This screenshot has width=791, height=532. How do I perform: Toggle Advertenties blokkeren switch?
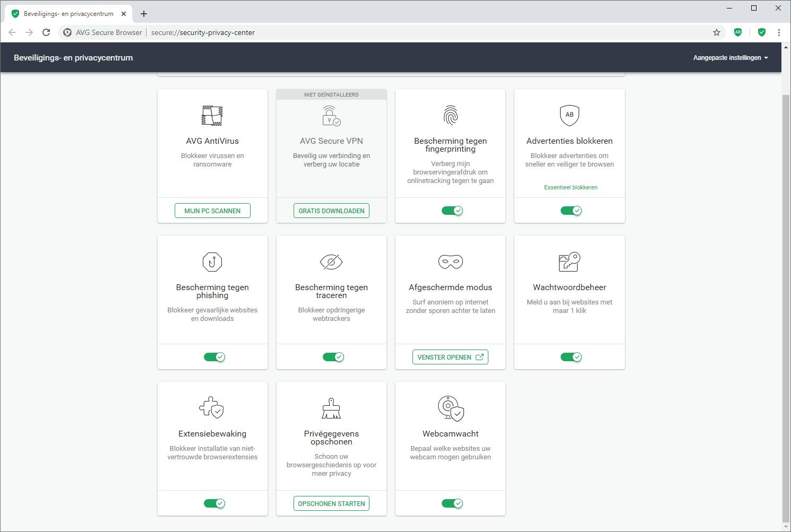(571, 211)
